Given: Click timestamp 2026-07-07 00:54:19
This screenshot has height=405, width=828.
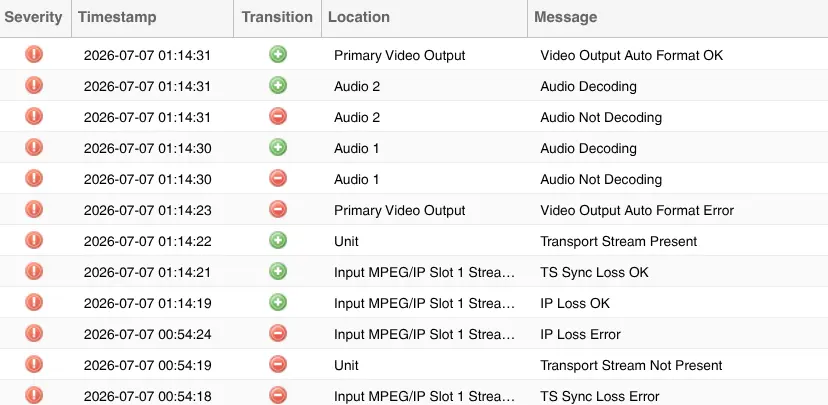Looking at the screenshot, I should pos(147,365).
